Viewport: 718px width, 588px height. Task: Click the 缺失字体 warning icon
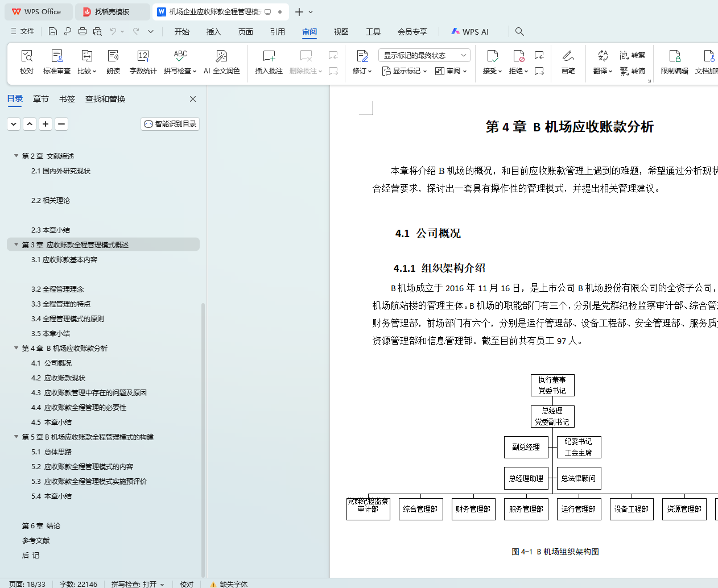click(x=213, y=584)
